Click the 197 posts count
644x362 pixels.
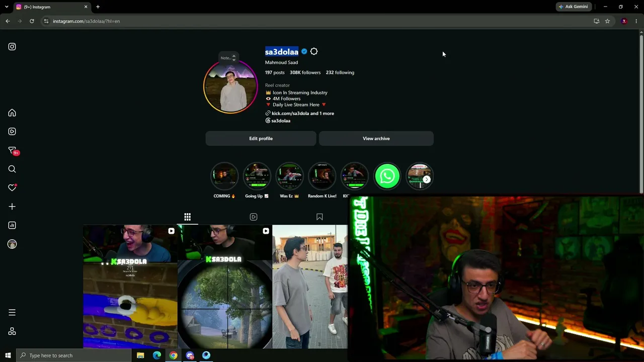275,72
